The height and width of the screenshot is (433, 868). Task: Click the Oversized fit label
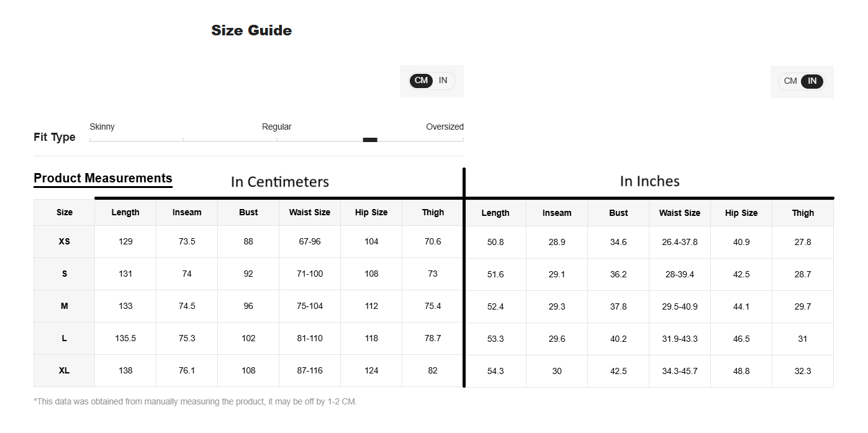coord(445,127)
